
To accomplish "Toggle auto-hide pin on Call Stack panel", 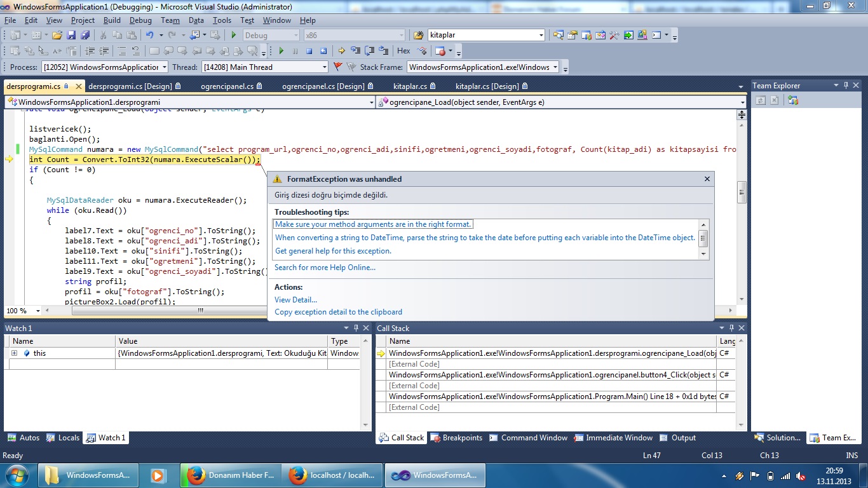I will tap(731, 328).
